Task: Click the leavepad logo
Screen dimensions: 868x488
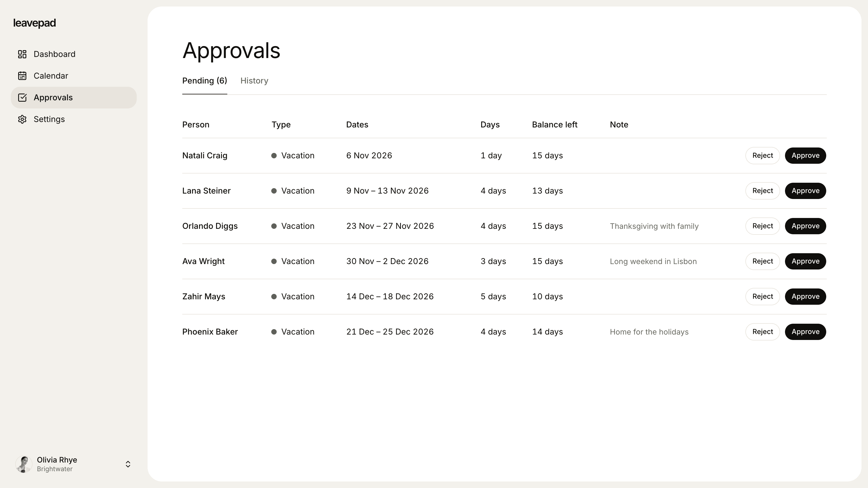Action: [34, 23]
